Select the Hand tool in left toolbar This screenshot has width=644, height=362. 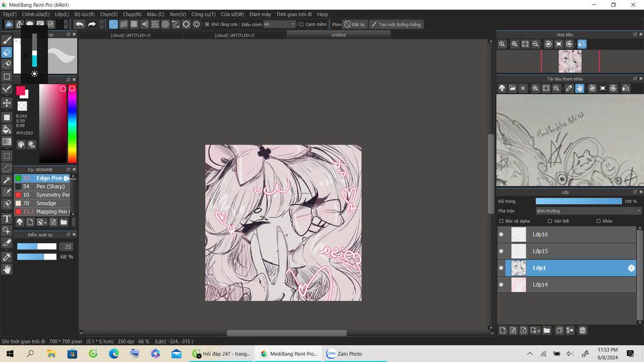point(6,269)
